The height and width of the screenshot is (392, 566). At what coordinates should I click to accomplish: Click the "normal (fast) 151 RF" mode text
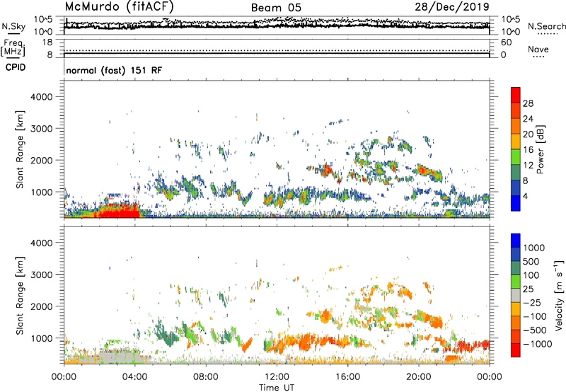coord(114,70)
